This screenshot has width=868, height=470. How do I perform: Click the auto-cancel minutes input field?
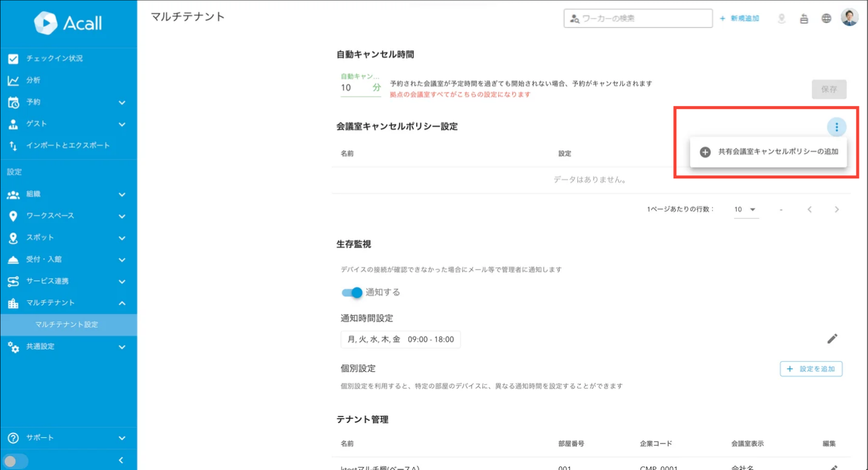pyautogui.click(x=355, y=88)
